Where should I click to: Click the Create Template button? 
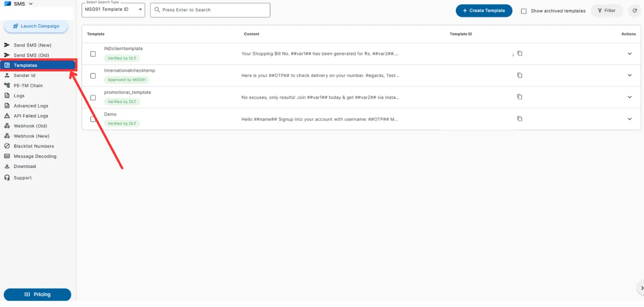484,10
